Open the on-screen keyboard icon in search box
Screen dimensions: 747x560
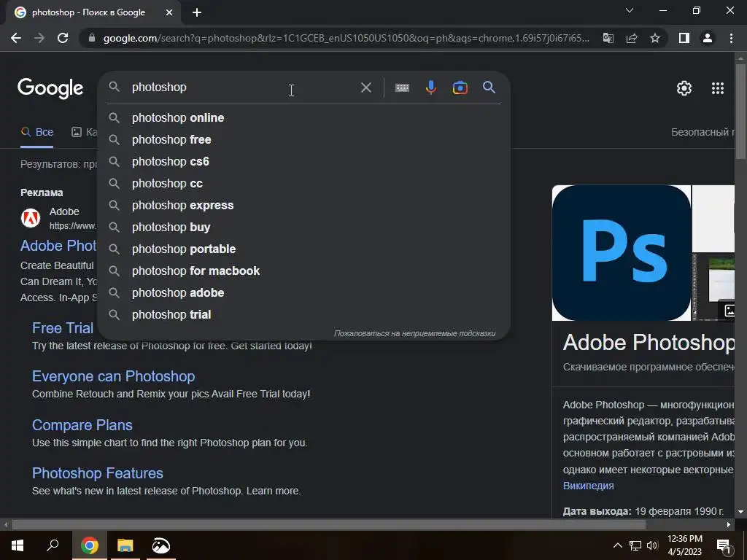click(402, 87)
